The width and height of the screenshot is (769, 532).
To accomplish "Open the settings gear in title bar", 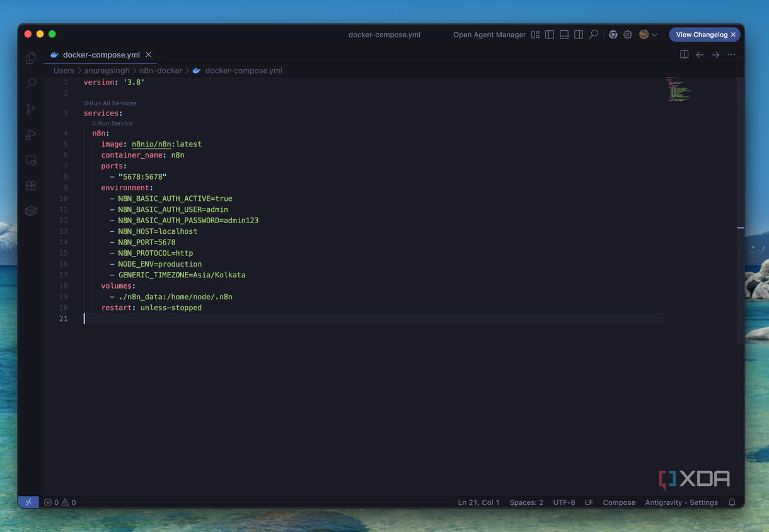I will coord(628,35).
